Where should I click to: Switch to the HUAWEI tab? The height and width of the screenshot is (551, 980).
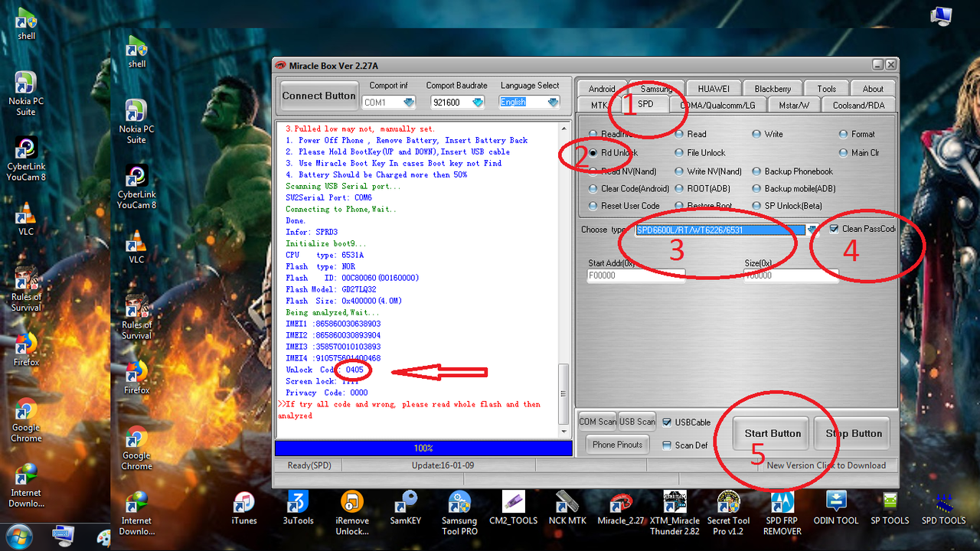pos(713,88)
